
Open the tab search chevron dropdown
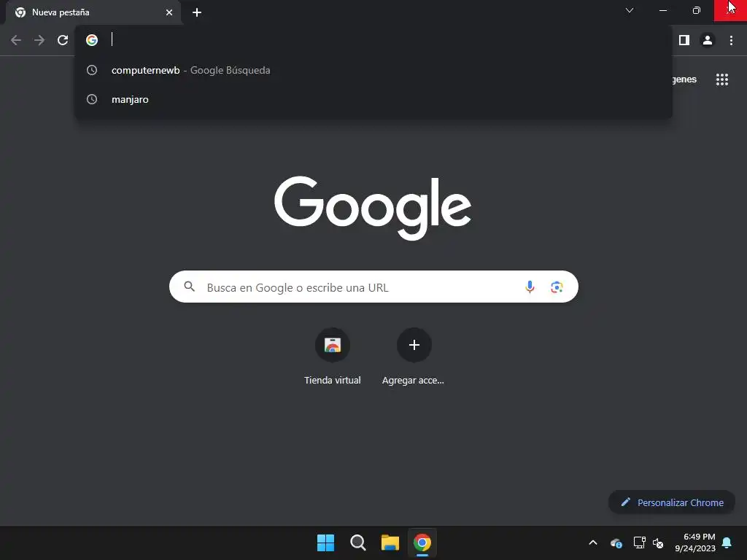630,10
